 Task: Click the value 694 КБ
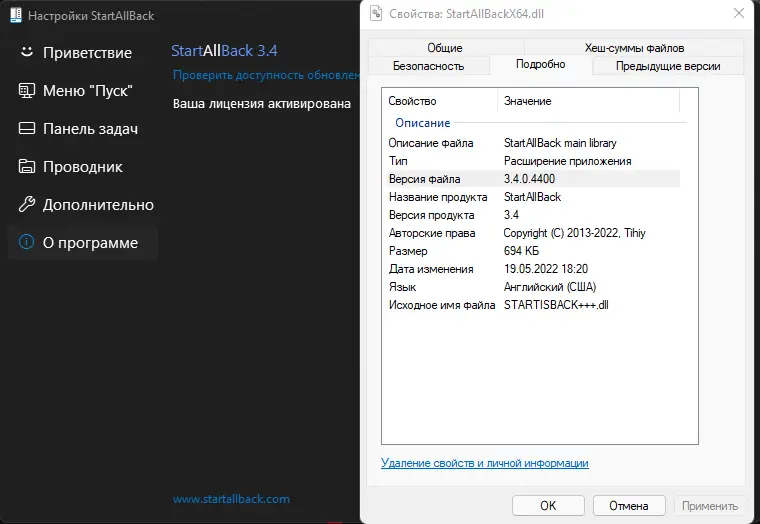pos(521,251)
